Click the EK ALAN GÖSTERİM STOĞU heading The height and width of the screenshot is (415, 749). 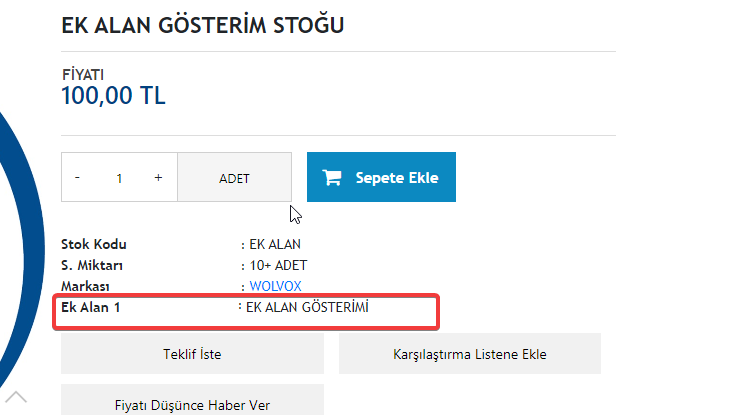203,25
